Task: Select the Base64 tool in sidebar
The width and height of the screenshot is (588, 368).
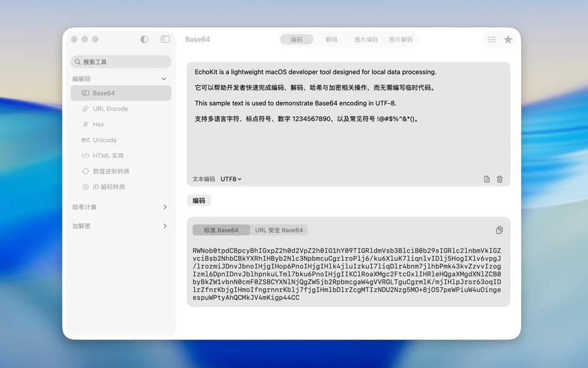Action: pyautogui.click(x=121, y=92)
